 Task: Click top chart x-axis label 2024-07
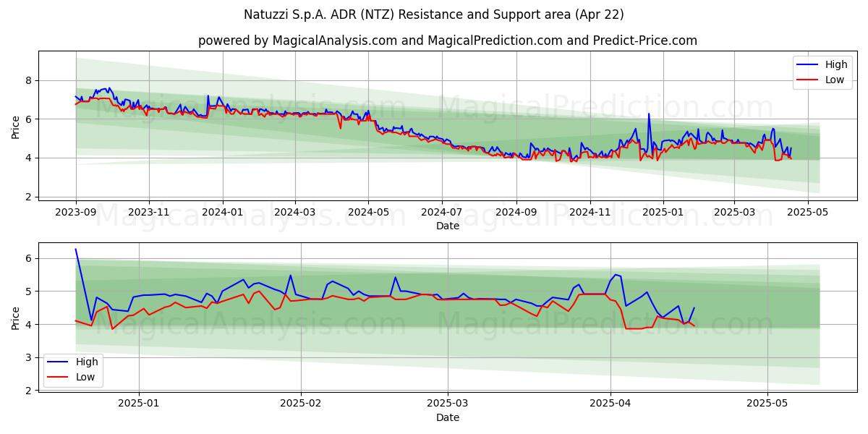click(441, 213)
